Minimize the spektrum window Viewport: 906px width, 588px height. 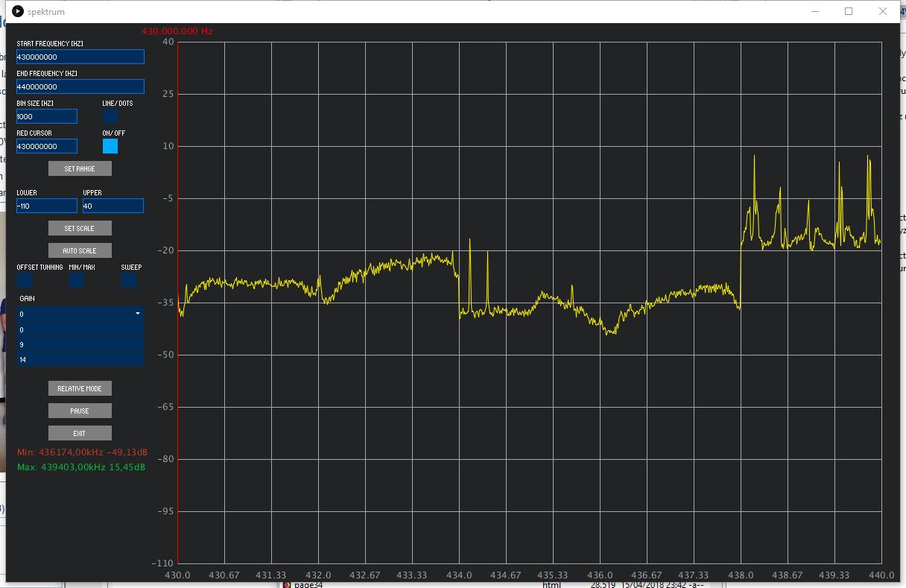click(x=814, y=11)
